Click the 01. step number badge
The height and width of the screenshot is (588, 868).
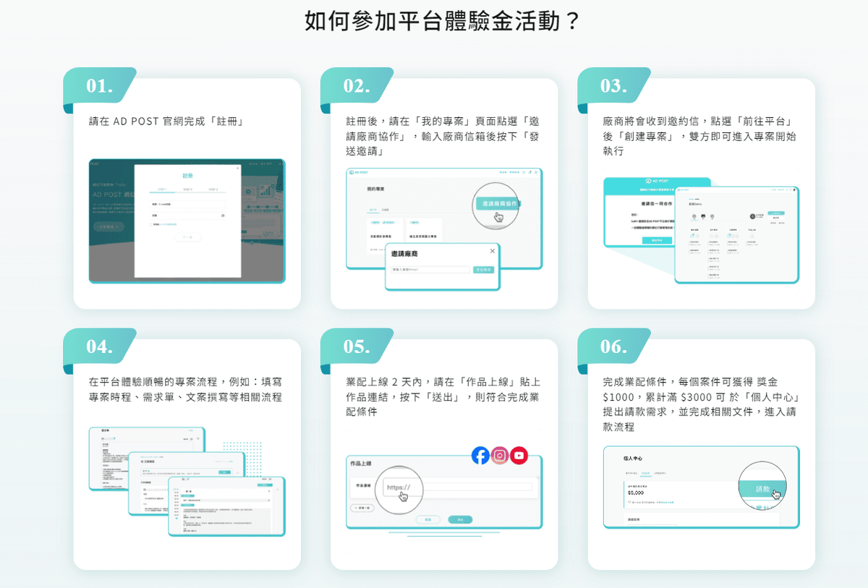[x=100, y=85]
